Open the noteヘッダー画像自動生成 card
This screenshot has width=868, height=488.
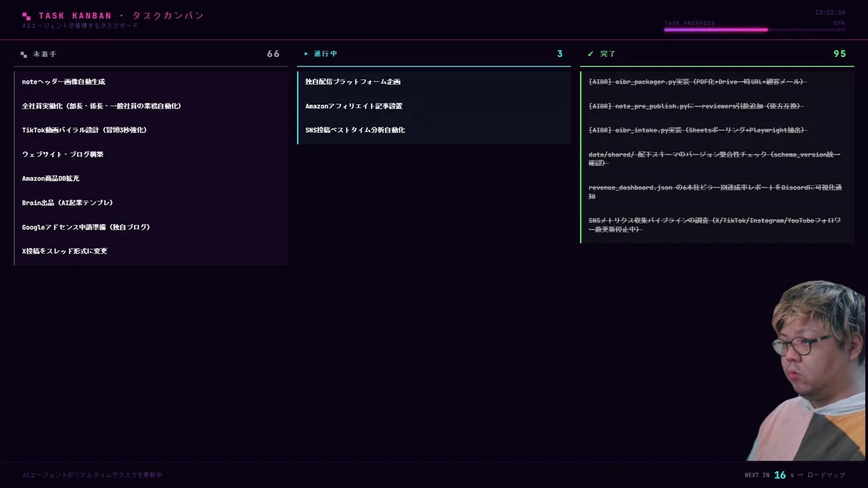click(x=151, y=82)
